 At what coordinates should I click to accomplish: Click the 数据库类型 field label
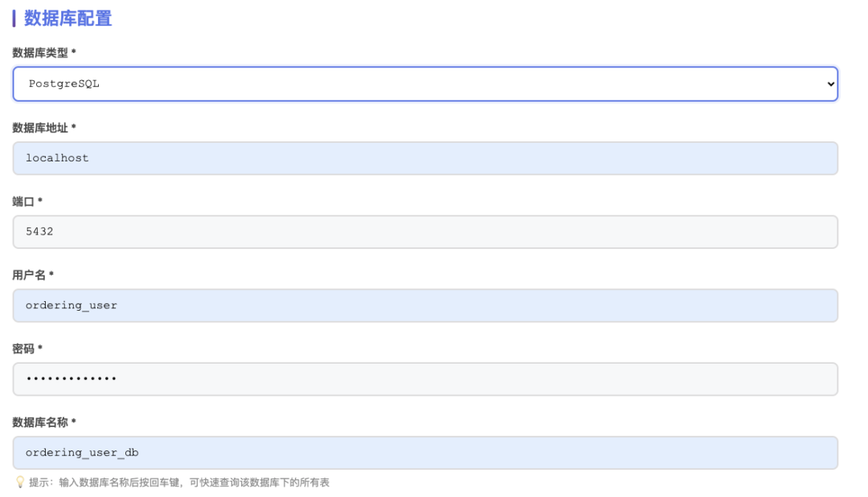(40, 53)
